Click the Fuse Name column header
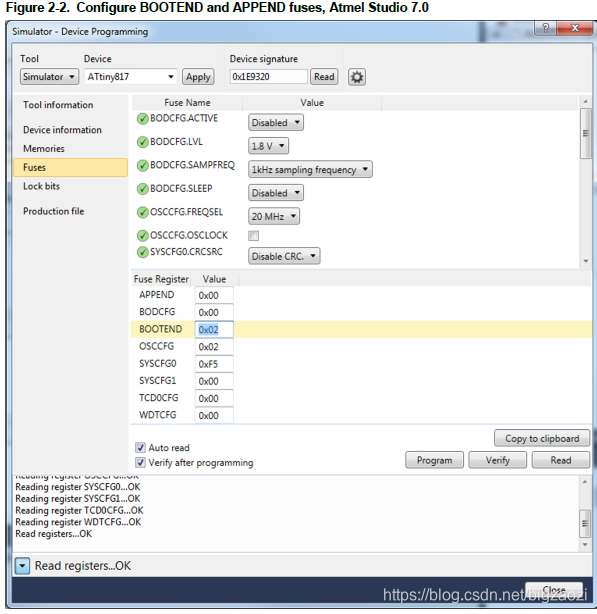 click(x=187, y=103)
